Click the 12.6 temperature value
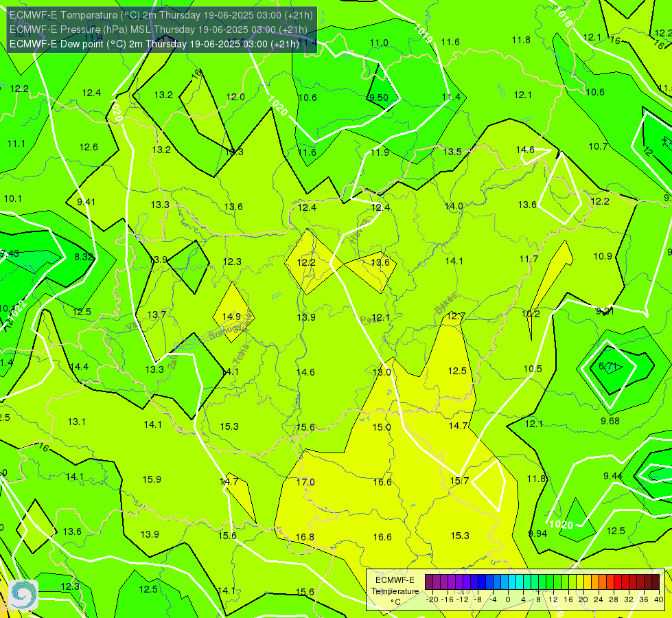The height and width of the screenshot is (618, 672). coord(89,147)
